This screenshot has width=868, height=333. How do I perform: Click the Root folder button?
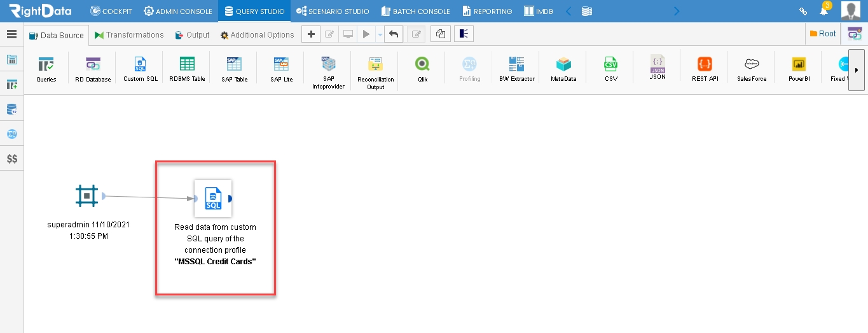click(x=823, y=34)
